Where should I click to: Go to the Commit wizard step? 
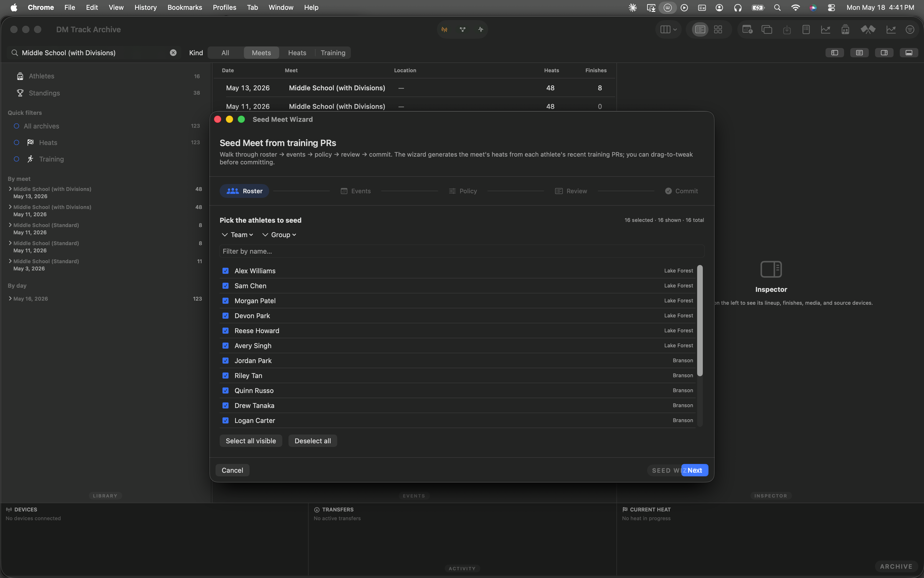pos(682,191)
